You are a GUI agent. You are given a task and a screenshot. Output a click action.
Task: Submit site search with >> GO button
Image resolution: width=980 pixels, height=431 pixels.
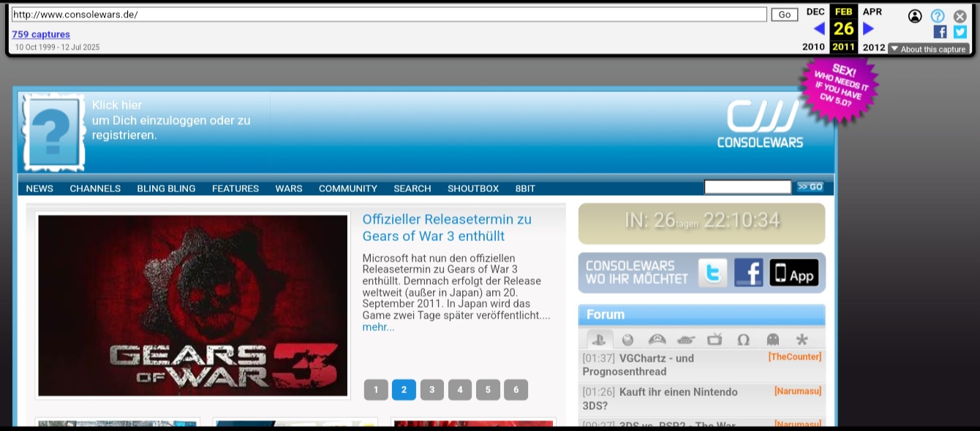click(x=810, y=187)
